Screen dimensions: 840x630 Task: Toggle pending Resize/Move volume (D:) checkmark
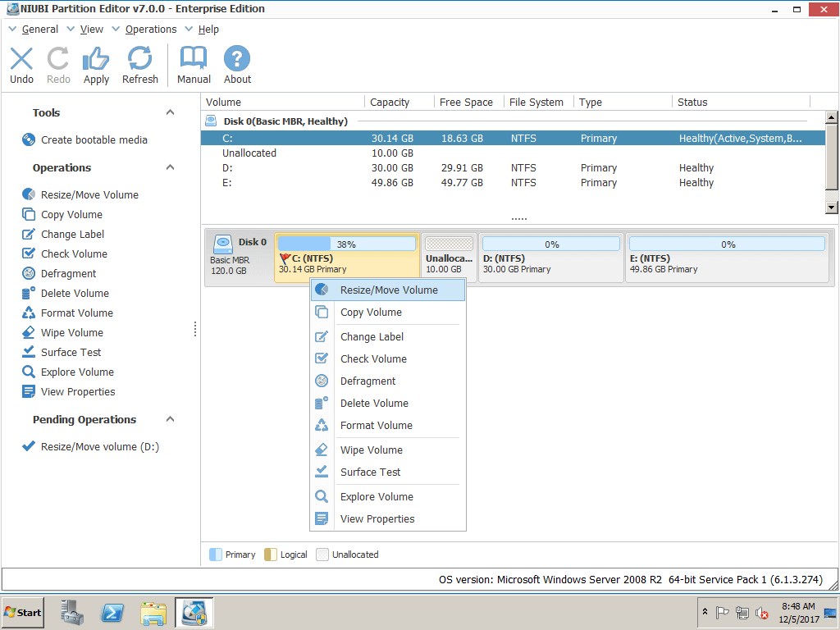point(29,446)
